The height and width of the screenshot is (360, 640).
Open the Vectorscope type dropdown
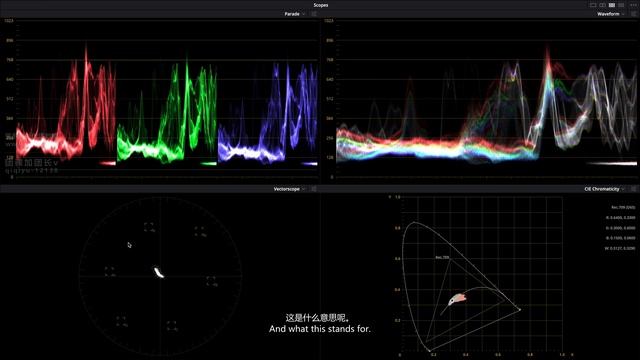tap(289, 189)
